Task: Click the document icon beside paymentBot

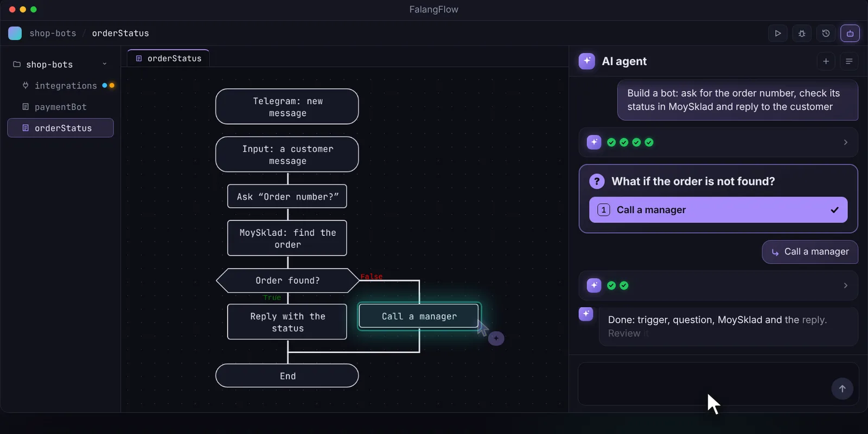Action: 25,106
